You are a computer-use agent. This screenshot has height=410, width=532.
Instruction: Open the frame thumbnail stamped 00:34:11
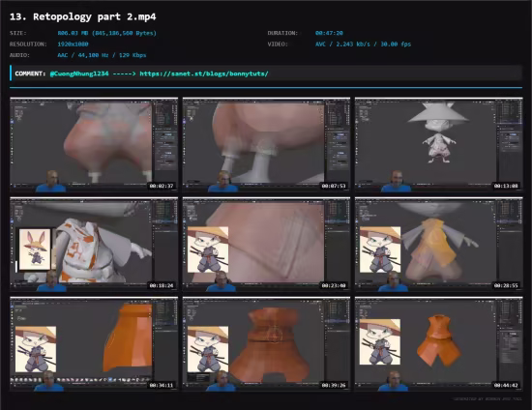point(94,344)
